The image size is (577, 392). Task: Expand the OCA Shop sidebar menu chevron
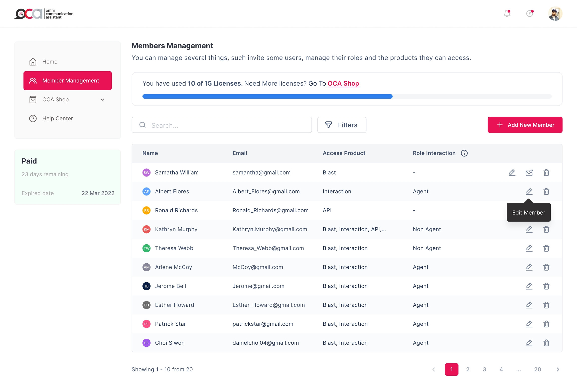click(x=102, y=100)
